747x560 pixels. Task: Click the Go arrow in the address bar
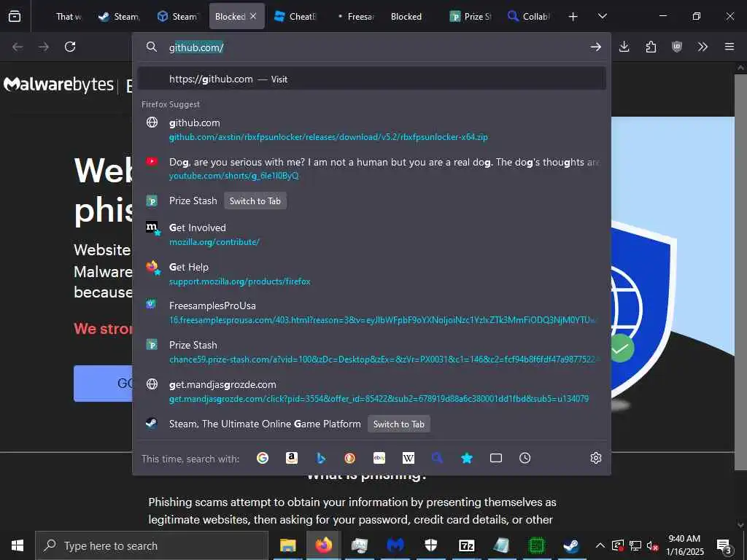[x=595, y=47]
